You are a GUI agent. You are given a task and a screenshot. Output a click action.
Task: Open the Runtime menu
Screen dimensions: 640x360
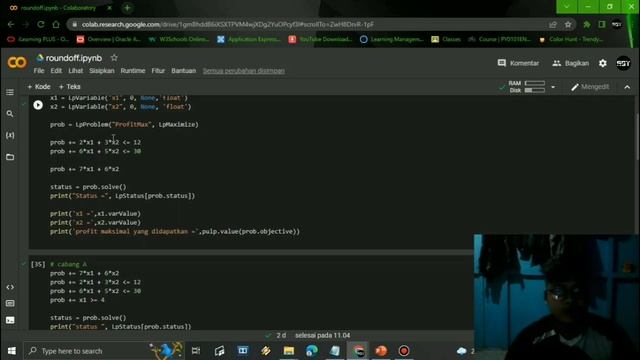point(133,71)
